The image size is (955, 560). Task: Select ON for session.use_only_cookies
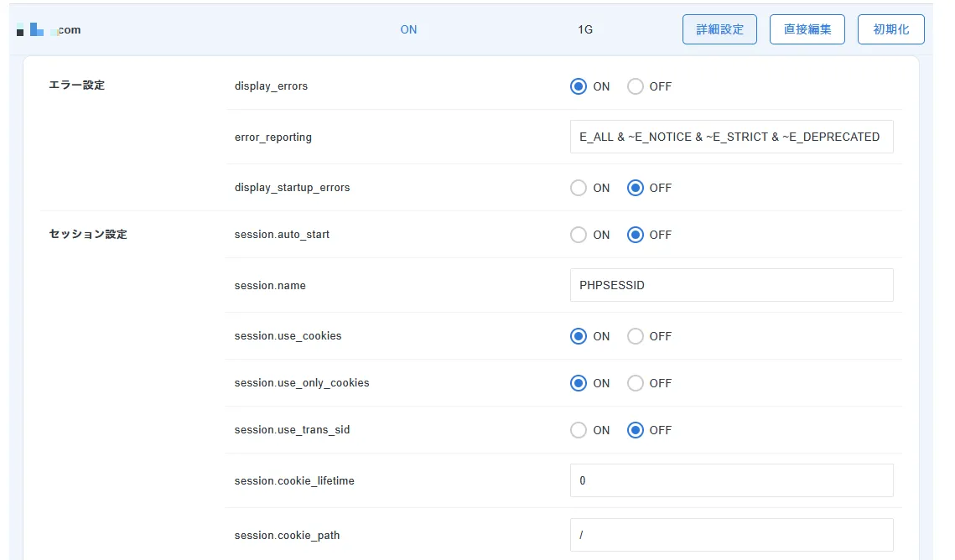coord(579,383)
